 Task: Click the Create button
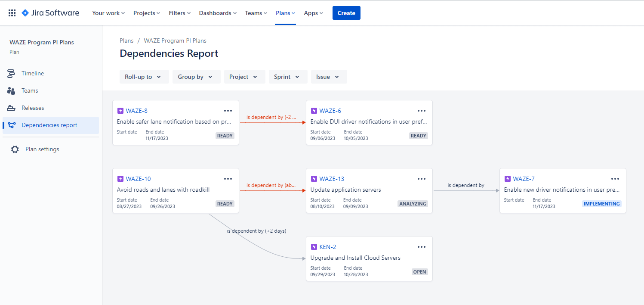pos(346,13)
